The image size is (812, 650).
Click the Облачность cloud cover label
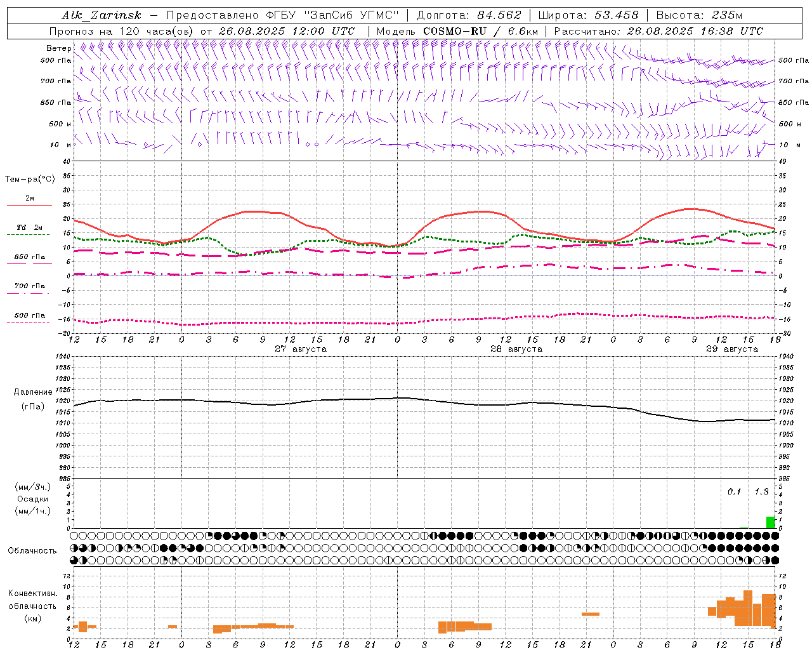tap(32, 550)
